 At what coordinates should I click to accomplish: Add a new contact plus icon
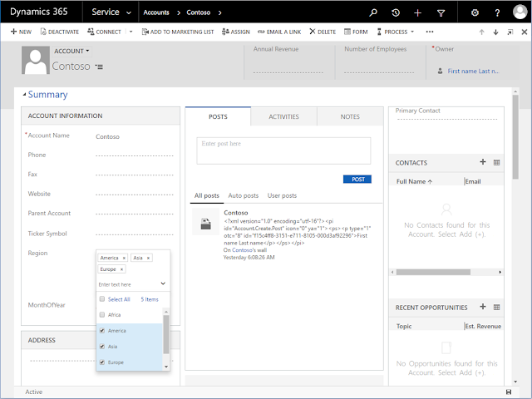point(483,162)
